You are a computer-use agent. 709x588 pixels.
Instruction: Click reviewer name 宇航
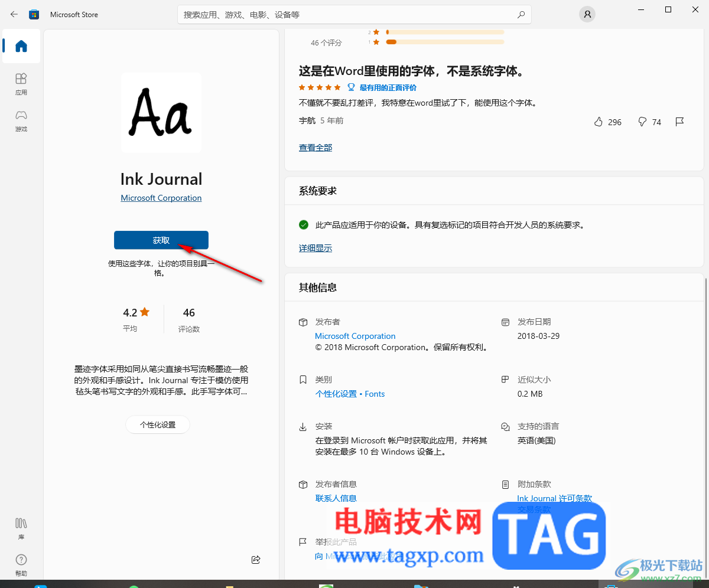(x=307, y=120)
